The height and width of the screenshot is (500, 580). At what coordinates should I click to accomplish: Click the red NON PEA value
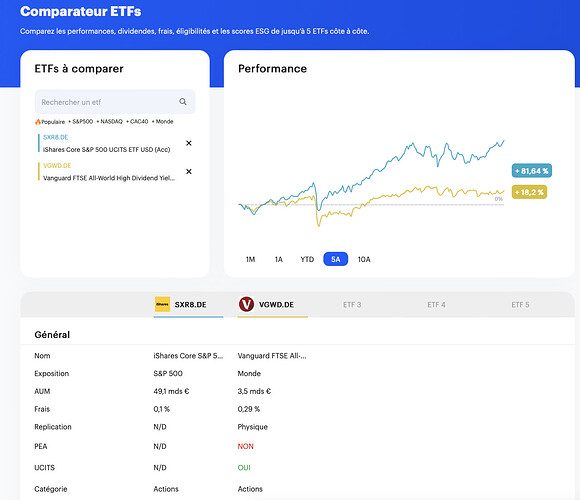tap(246, 446)
